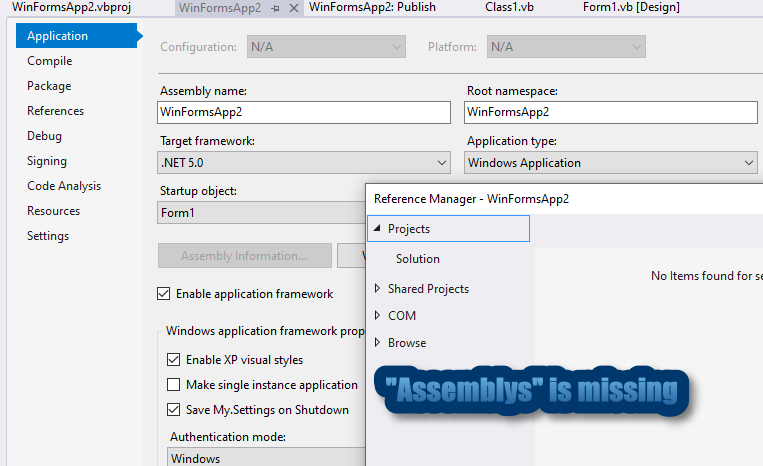Click the Reference Manager title bar
Image resolution: width=763 pixels, height=466 pixels.
(564, 199)
